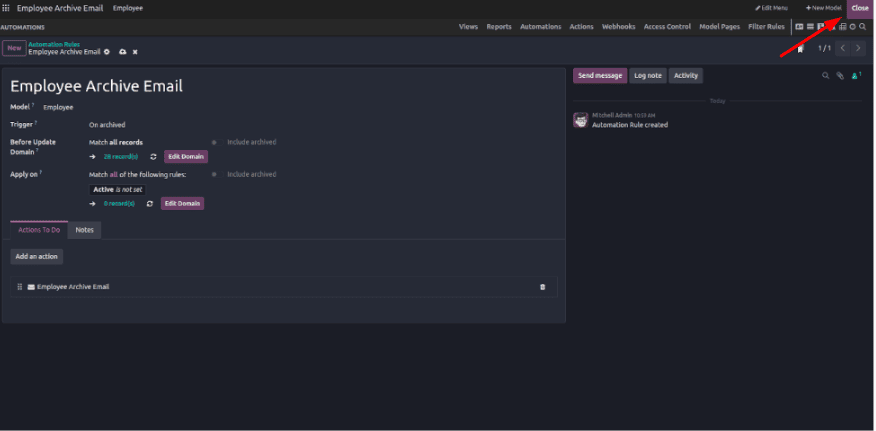Viewport: 876px width, 431px height.
Task: Show help tooltip next to Model label
Action: click(33, 105)
